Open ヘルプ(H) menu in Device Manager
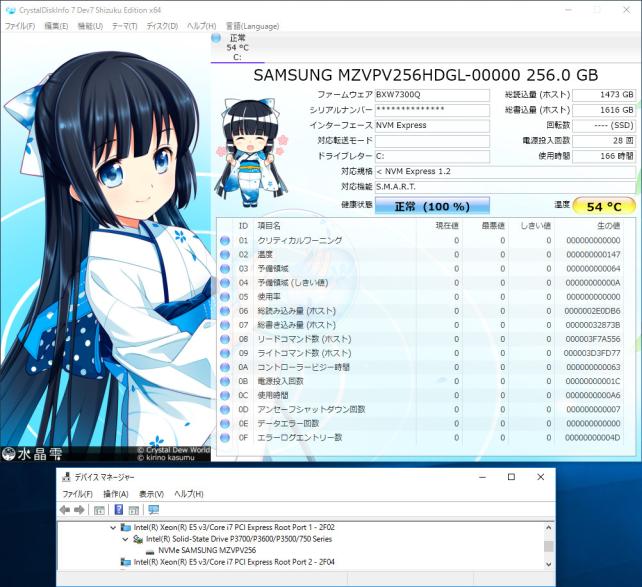Screen dimensions: 642x587 [189, 494]
